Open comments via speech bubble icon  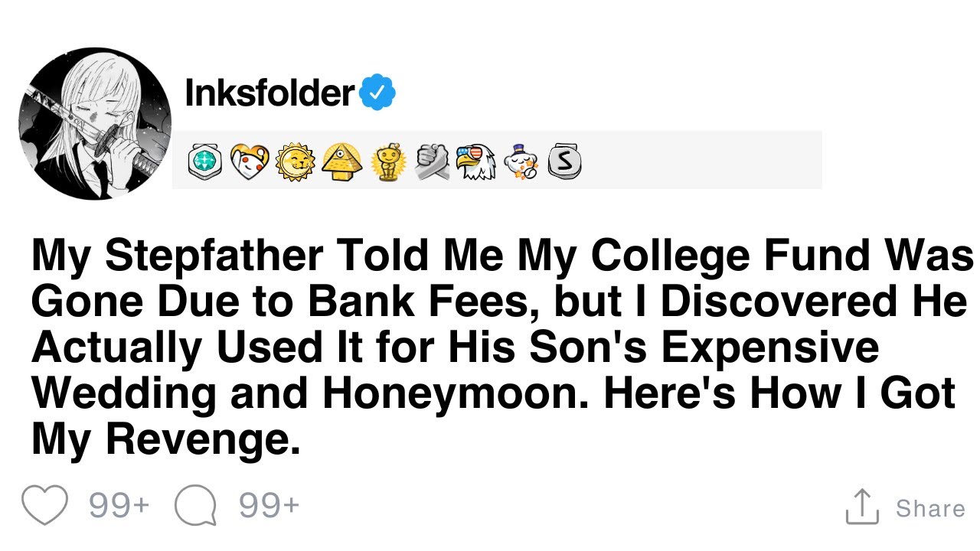pos(195,505)
